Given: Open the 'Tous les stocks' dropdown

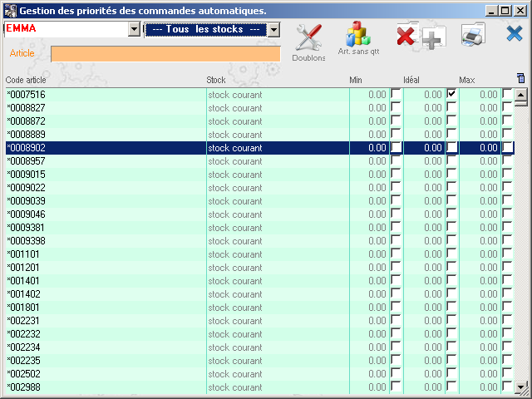Looking at the screenshot, I should point(274,29).
